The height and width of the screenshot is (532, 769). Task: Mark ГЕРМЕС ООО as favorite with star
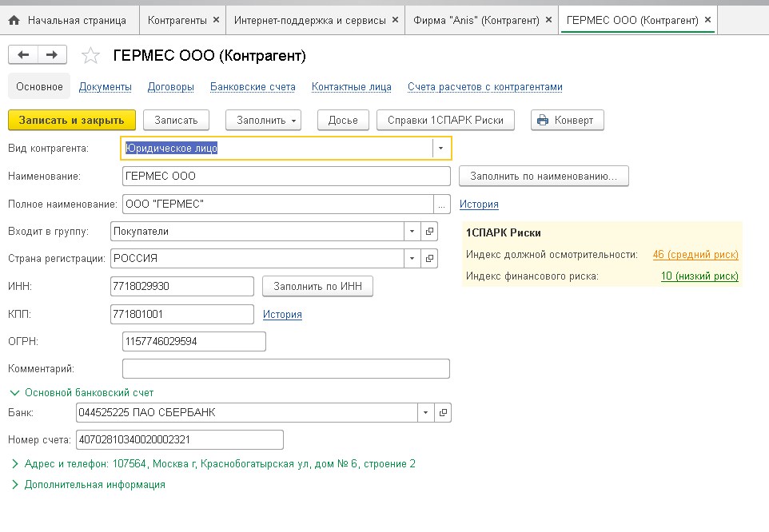[x=91, y=56]
